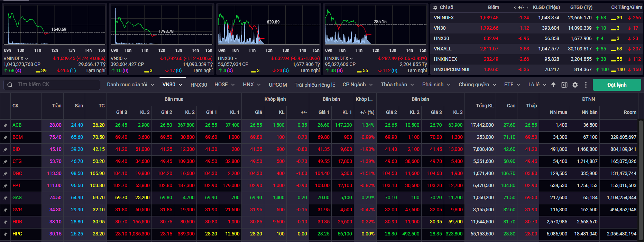This screenshot has height=242, width=644.
Task: Click HPG total volume 65,153,600
Action: pos(482,234)
